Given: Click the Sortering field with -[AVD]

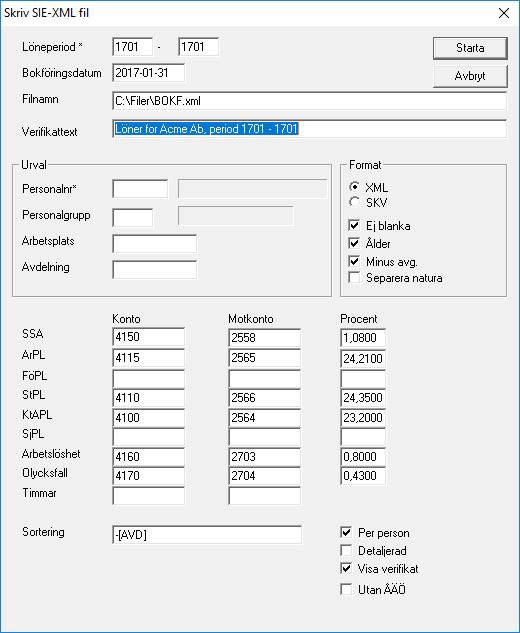Looking at the screenshot, I should (x=207, y=535).
